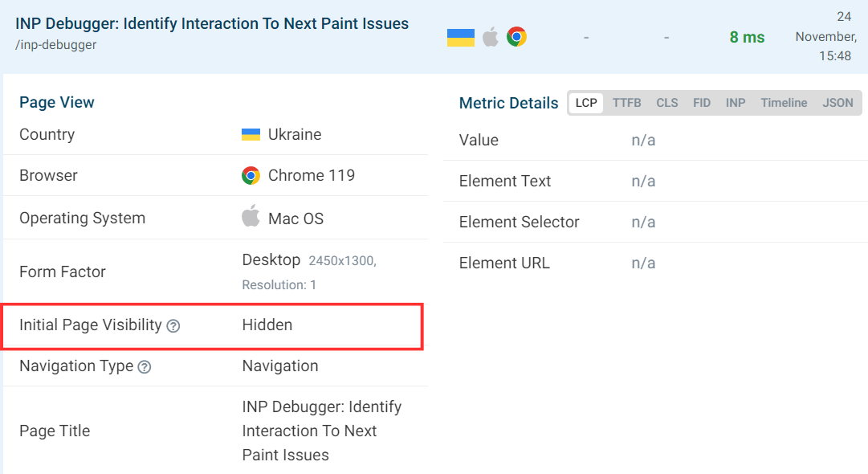Click the 24 November 15:48 timestamp

pyautogui.click(x=825, y=37)
